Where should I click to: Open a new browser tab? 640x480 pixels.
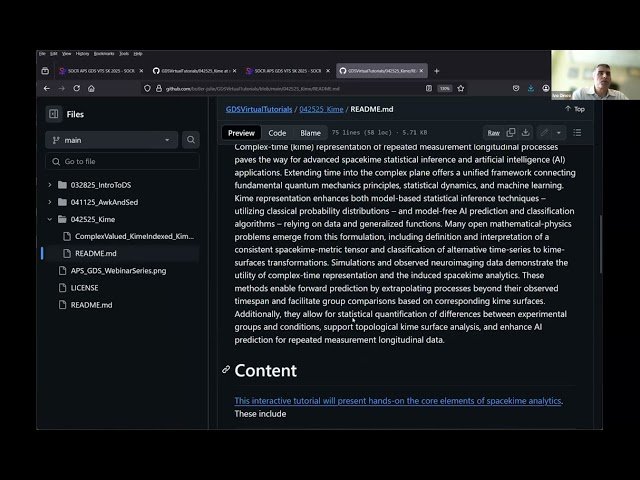pyautogui.click(x=436, y=71)
